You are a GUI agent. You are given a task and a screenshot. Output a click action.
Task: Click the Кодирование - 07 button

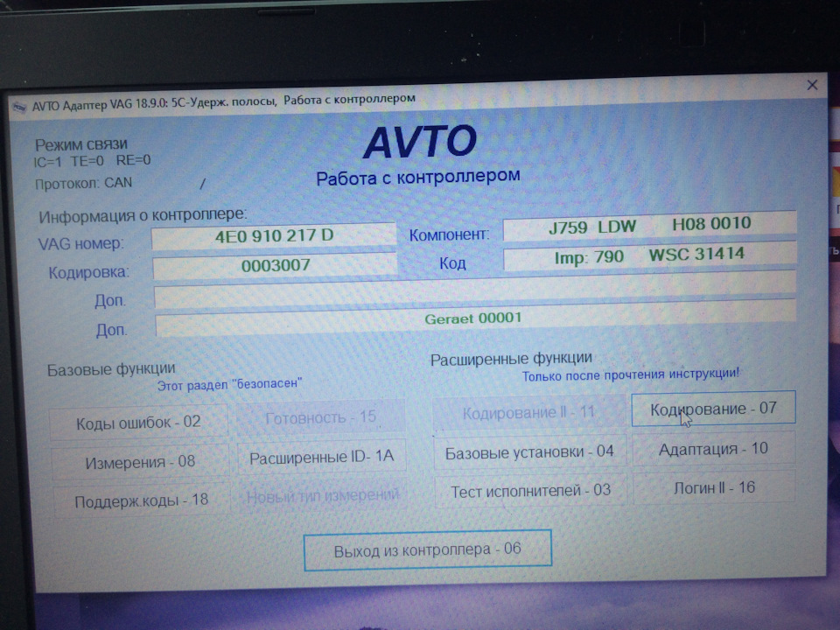coord(713,409)
